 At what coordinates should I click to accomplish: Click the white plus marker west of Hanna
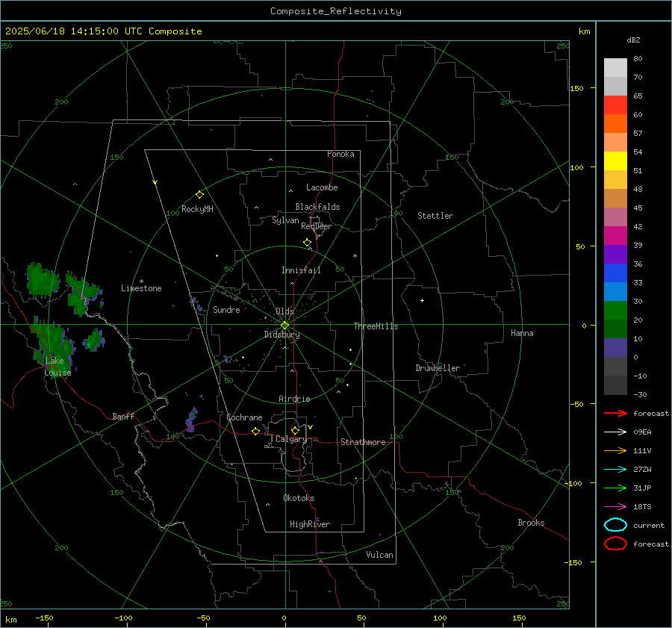coord(422,300)
